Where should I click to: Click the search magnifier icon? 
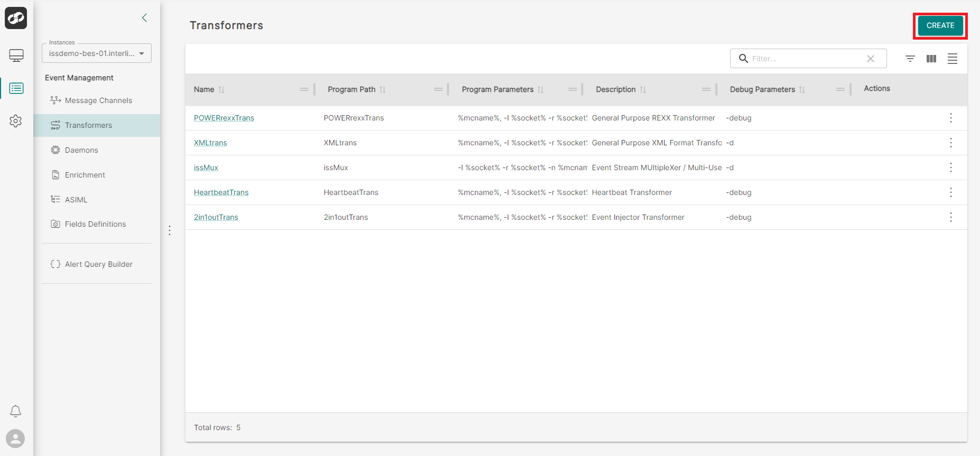(743, 59)
